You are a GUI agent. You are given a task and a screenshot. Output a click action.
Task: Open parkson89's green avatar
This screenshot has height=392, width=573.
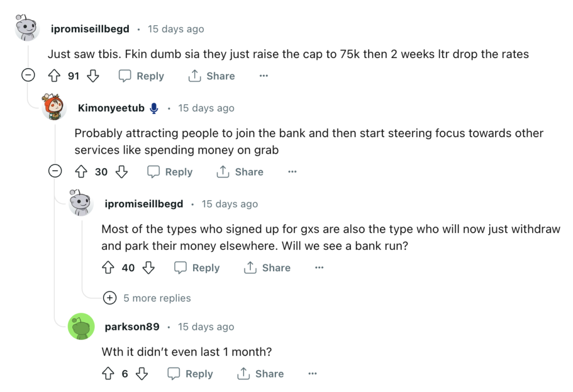(x=81, y=326)
